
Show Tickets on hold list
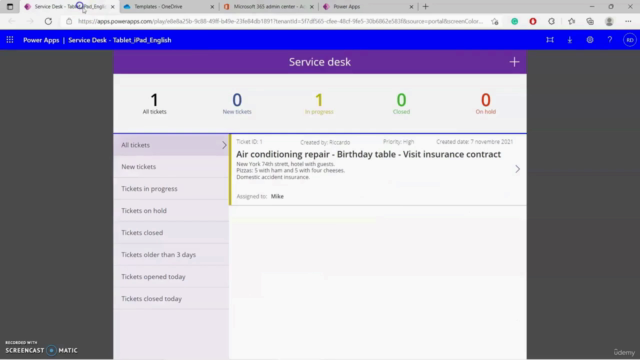point(171,211)
